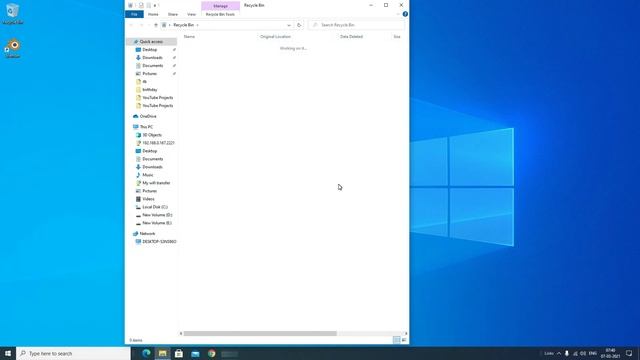This screenshot has width=640, height=360.
Task: Open the Recycle Bin Tools tab
Action: click(220, 14)
